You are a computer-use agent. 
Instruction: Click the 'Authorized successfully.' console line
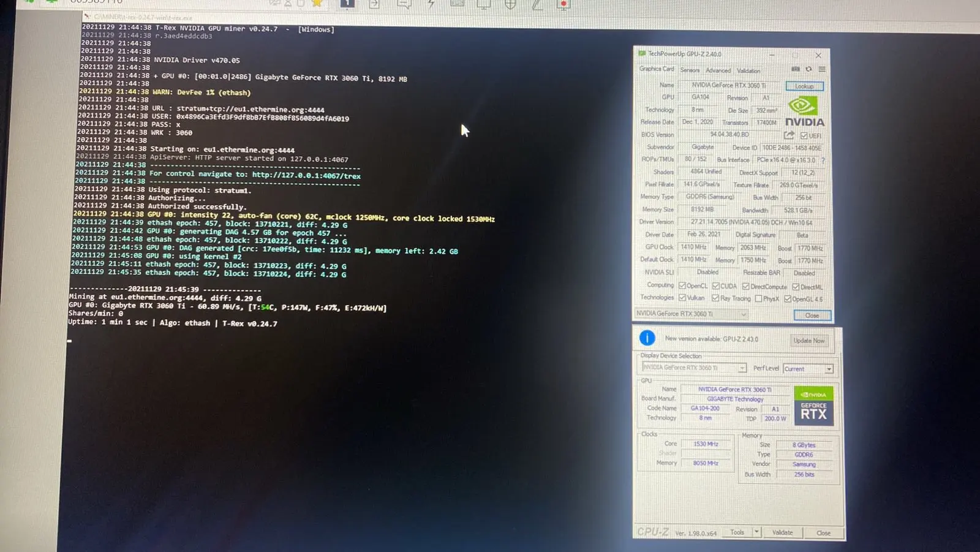pos(160,206)
